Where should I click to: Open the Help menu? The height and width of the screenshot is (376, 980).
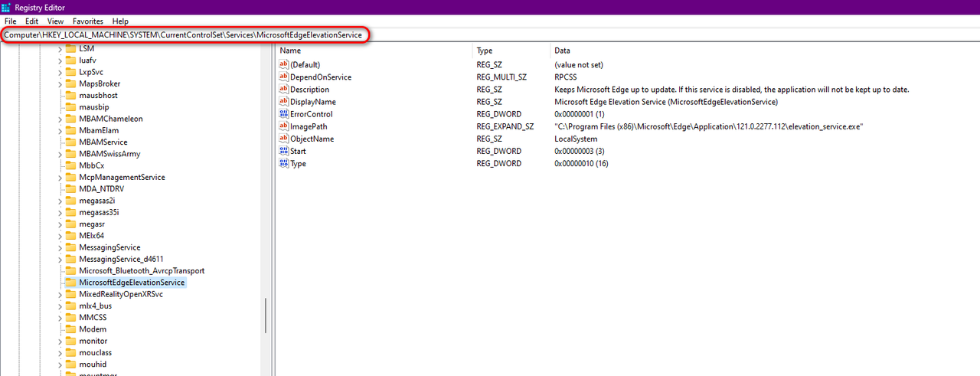click(120, 21)
